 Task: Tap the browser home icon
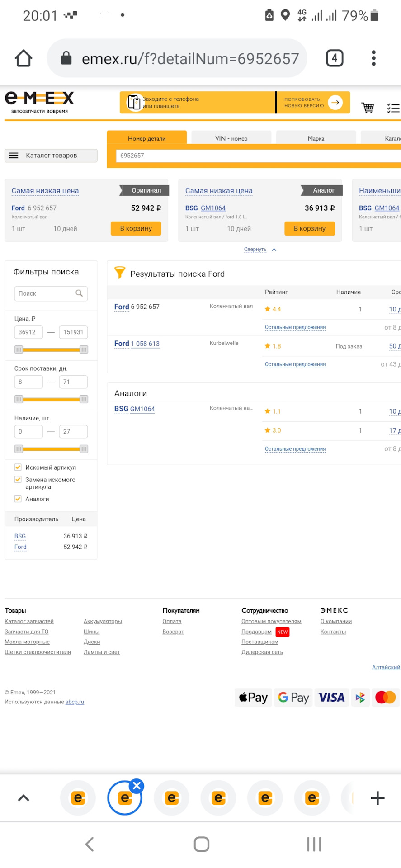(24, 58)
